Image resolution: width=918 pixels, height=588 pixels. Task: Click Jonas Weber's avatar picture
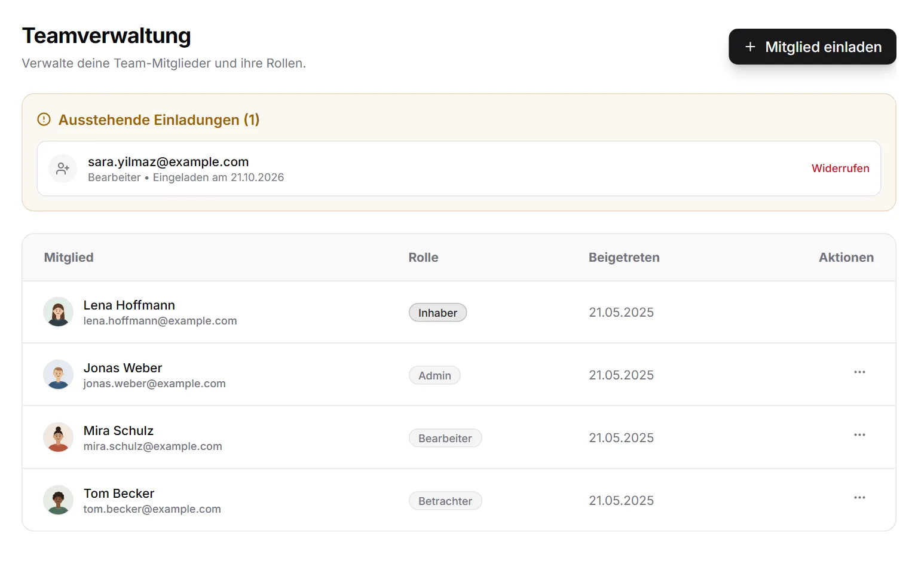(59, 375)
